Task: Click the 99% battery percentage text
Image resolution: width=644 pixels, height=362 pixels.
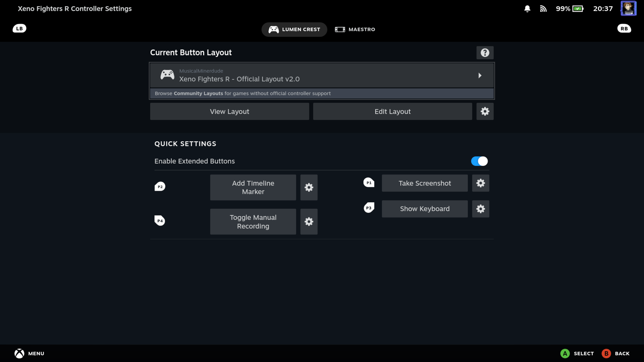Action: pyautogui.click(x=563, y=9)
